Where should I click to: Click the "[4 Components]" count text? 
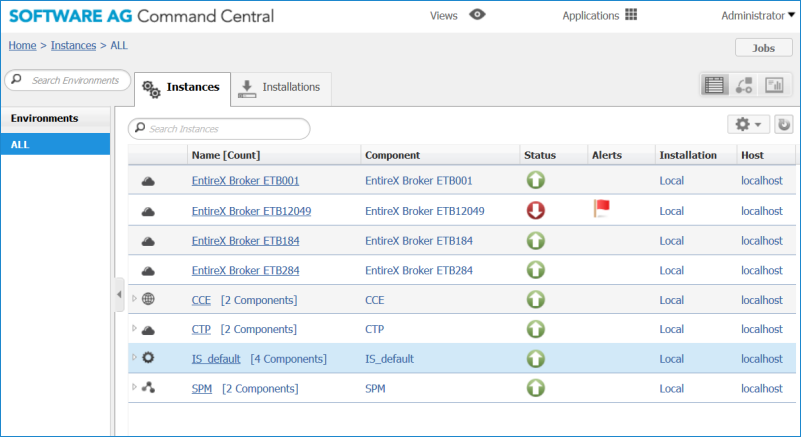pyautogui.click(x=289, y=359)
